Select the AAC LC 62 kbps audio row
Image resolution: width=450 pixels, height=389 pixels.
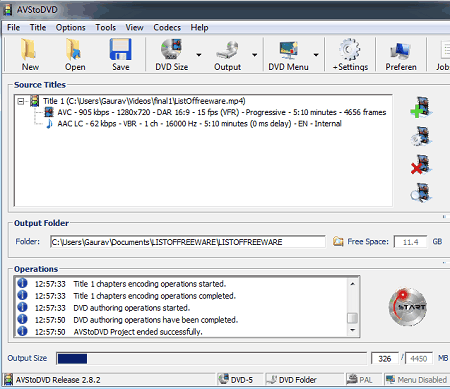click(199, 124)
